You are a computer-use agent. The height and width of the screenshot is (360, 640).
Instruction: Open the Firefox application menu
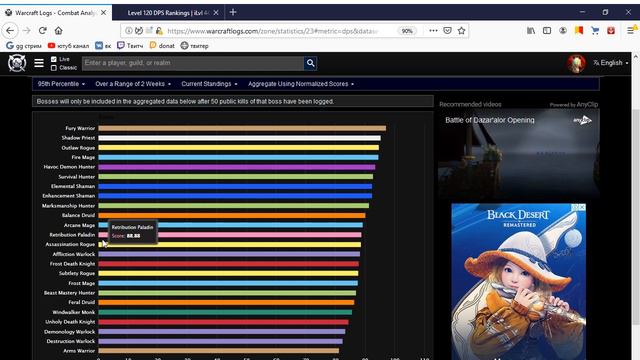(x=631, y=31)
